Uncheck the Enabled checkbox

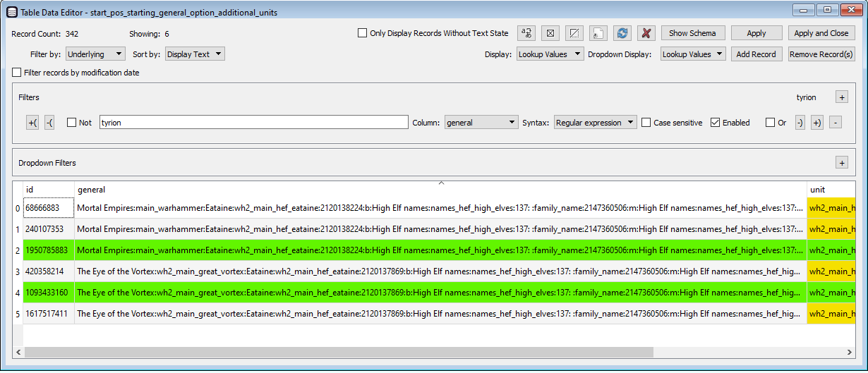click(715, 123)
